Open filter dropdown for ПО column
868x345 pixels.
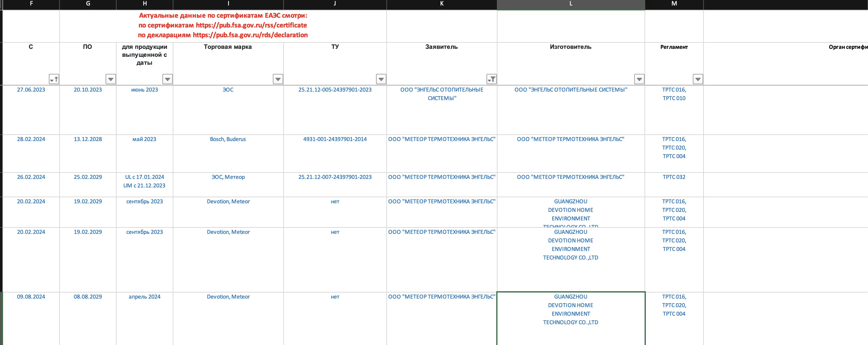(110, 79)
